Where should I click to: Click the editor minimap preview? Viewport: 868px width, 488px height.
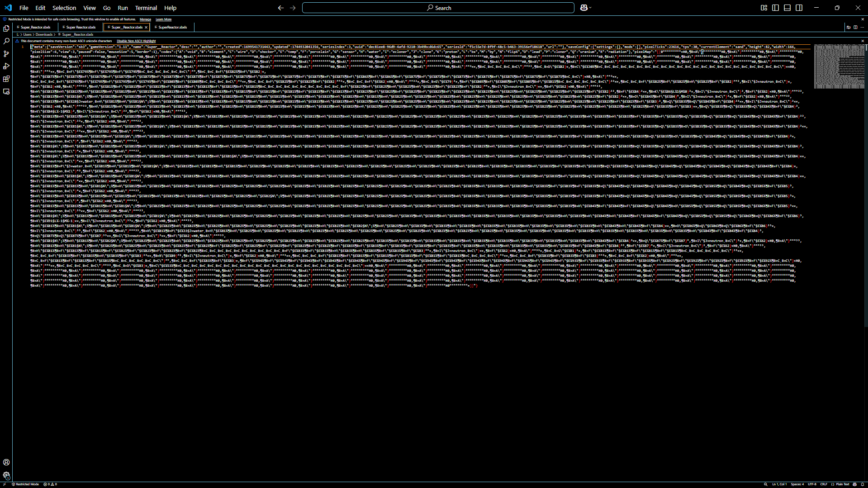pos(839,66)
